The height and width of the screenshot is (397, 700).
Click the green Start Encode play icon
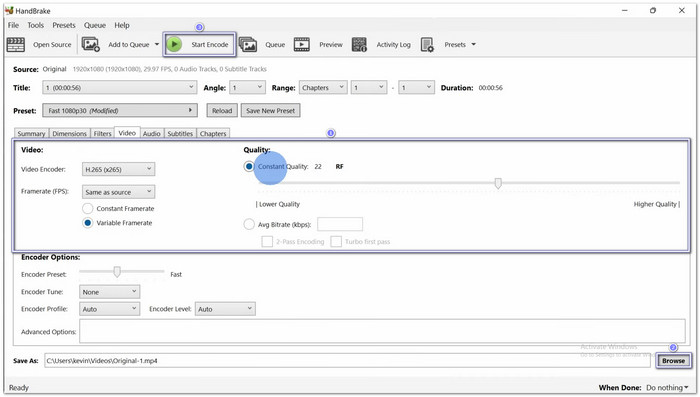point(174,44)
